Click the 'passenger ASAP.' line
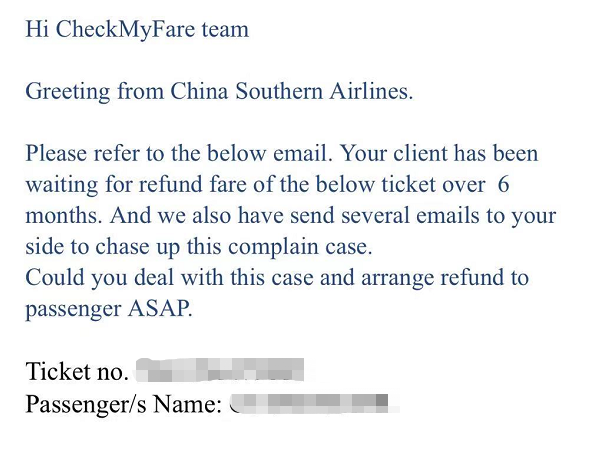Viewport: 595px width, 461px height. (109, 309)
